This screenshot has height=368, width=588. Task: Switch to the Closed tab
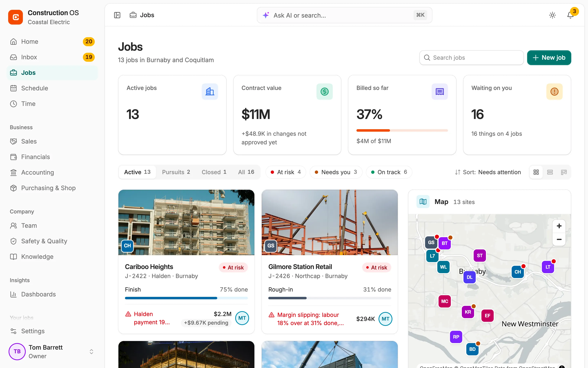214,172
